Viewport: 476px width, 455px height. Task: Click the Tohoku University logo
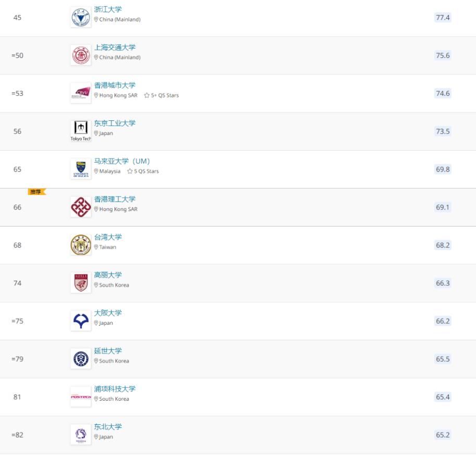(81, 435)
